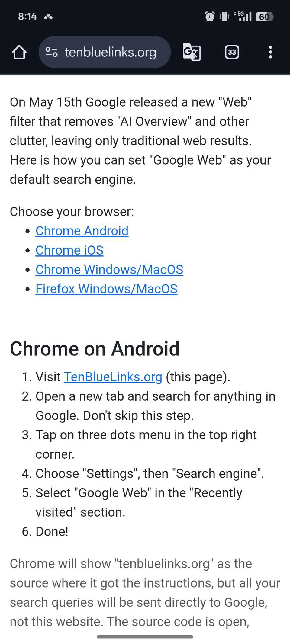Tap the vibrate mode status icon

[x=224, y=17]
